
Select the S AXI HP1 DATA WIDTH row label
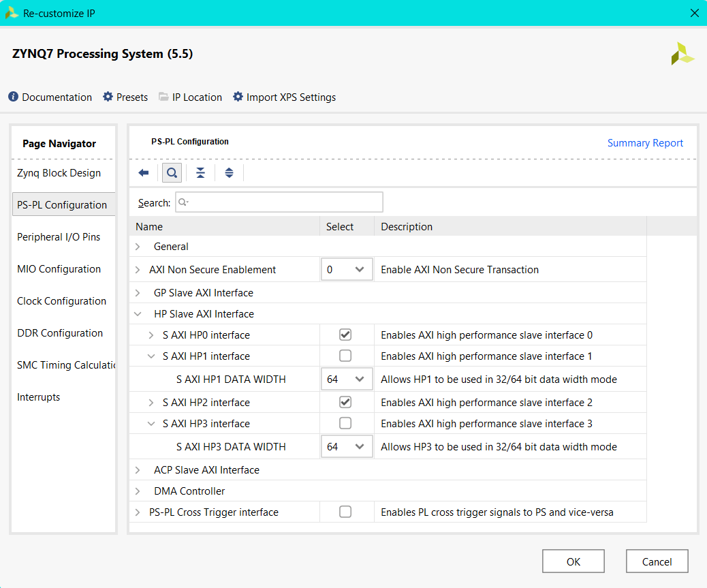pyautogui.click(x=231, y=380)
